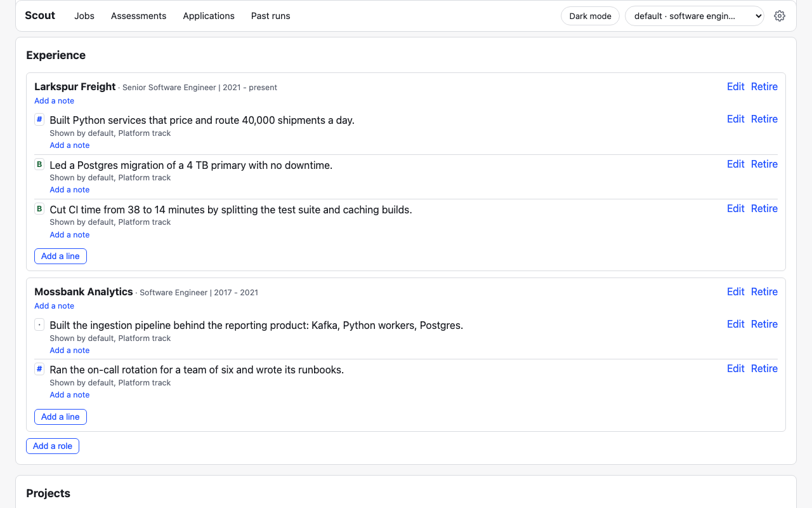Edit the Larkspur Freight role

[735, 86]
